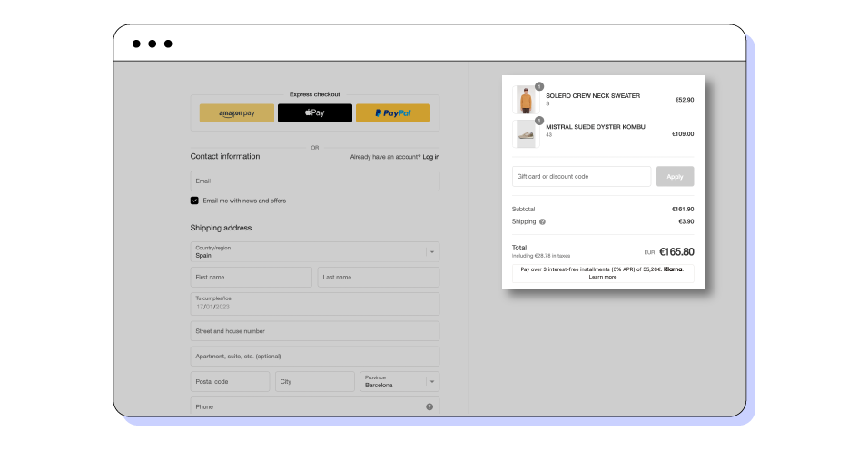Image resolution: width=868 pixels, height=450 pixels.
Task: Choose PayPal express checkout
Action: click(392, 113)
